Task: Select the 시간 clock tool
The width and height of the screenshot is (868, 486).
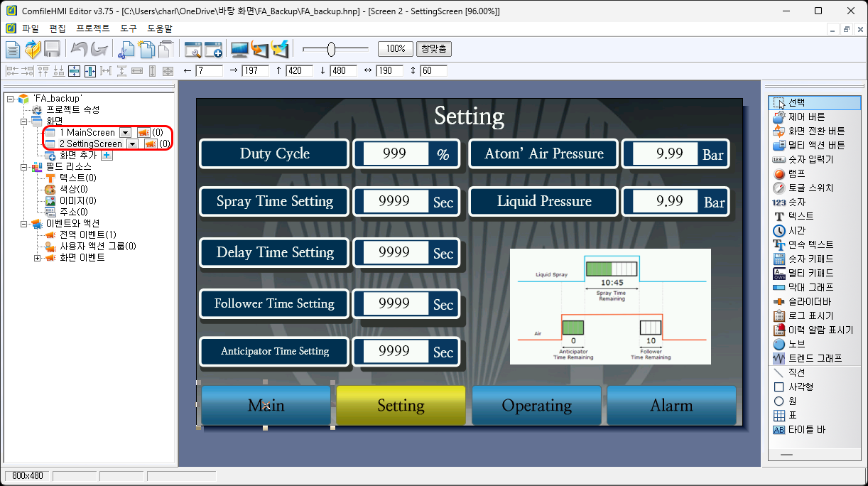Action: tap(814, 230)
